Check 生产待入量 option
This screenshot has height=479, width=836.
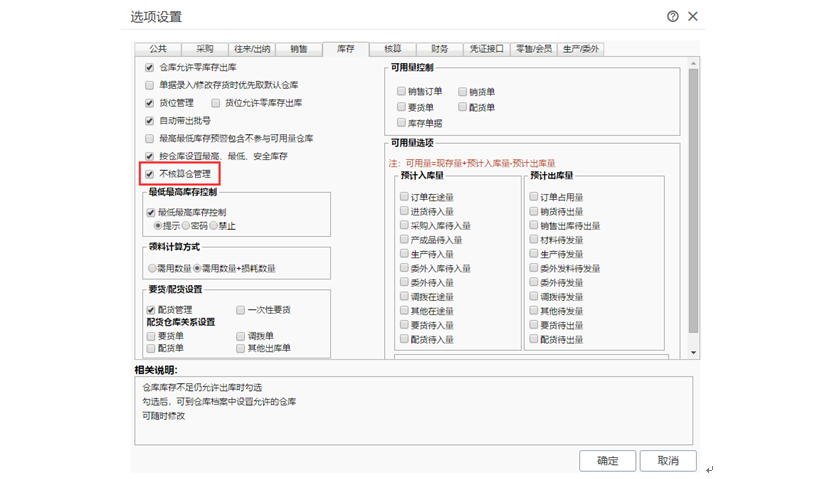pyautogui.click(x=404, y=254)
